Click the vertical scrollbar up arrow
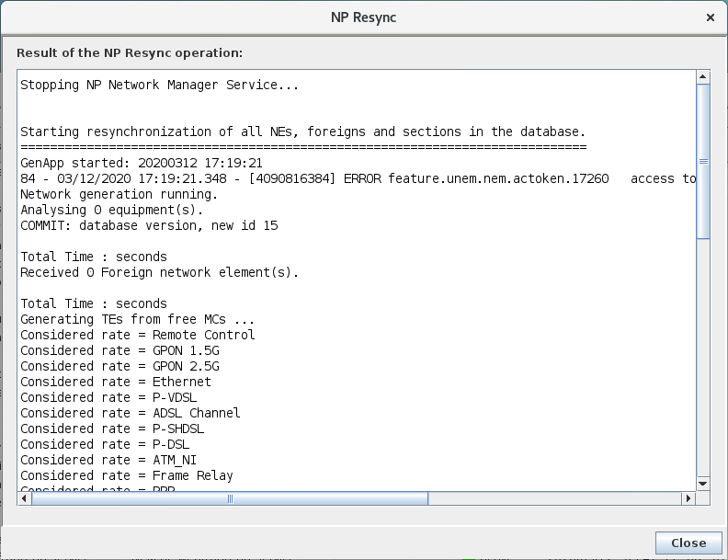 pyautogui.click(x=703, y=77)
